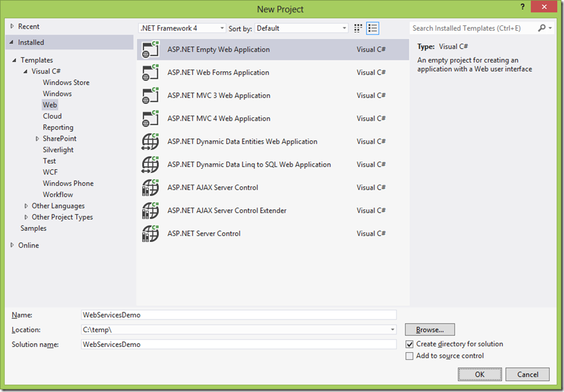Switch to medium icons list view

point(373,29)
